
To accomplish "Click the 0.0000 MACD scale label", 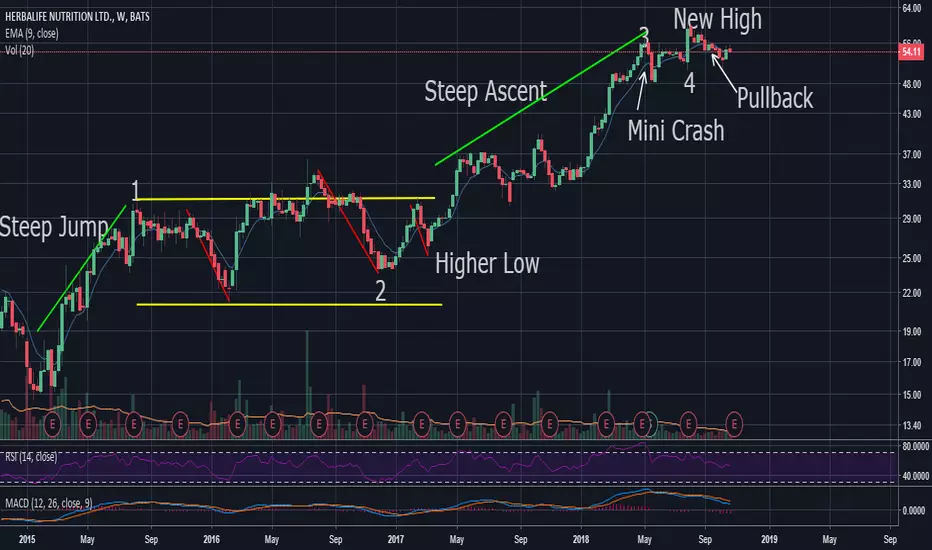I will (x=913, y=510).
